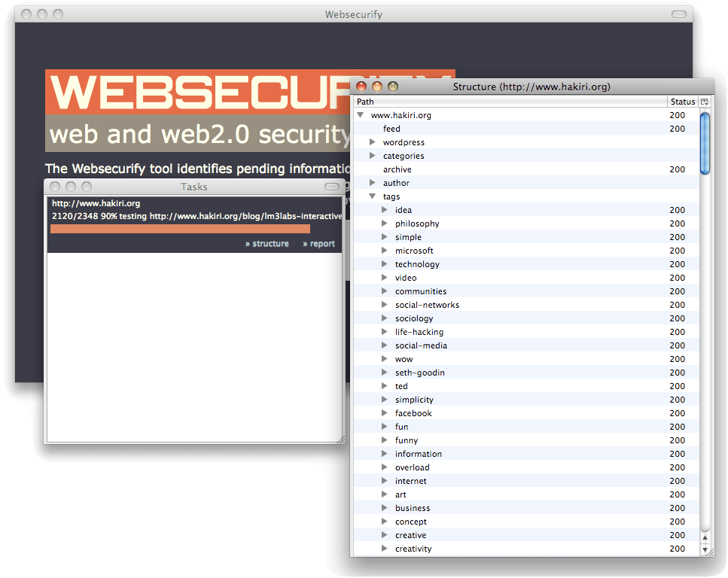Screen dimensions: 728x578
Task: Expand the wordpress folder
Action: coord(373,141)
